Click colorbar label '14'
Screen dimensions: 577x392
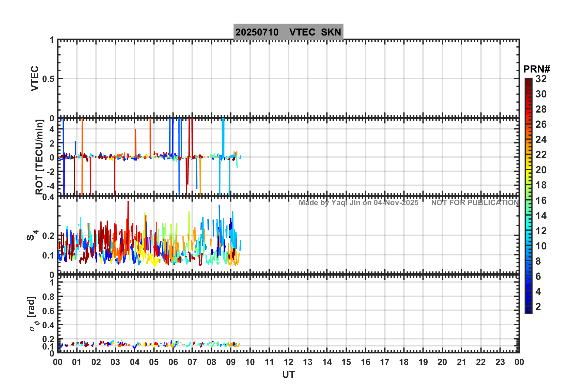coord(541,216)
